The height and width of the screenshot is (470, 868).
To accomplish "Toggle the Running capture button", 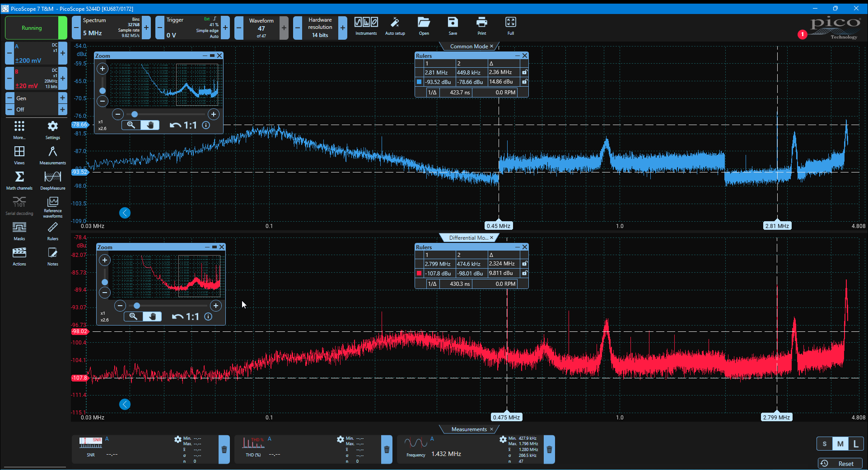I will [x=36, y=28].
